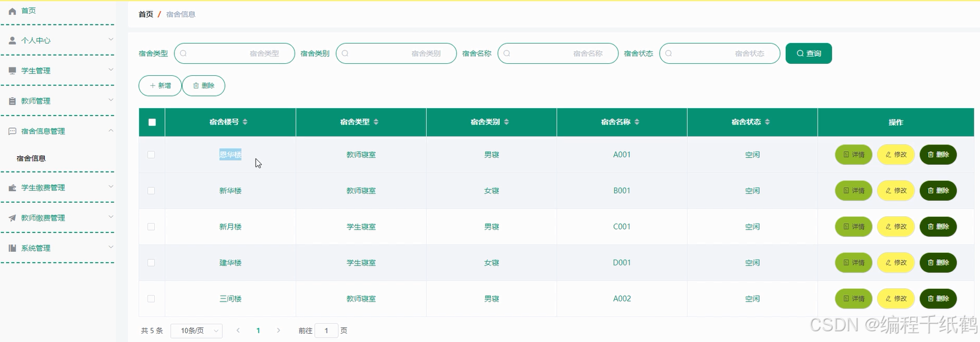
Task: Click 修改 for row A001
Action: click(896, 155)
